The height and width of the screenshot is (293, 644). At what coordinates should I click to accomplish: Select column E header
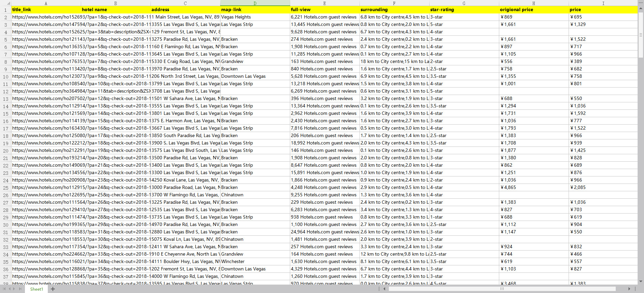[x=325, y=3]
